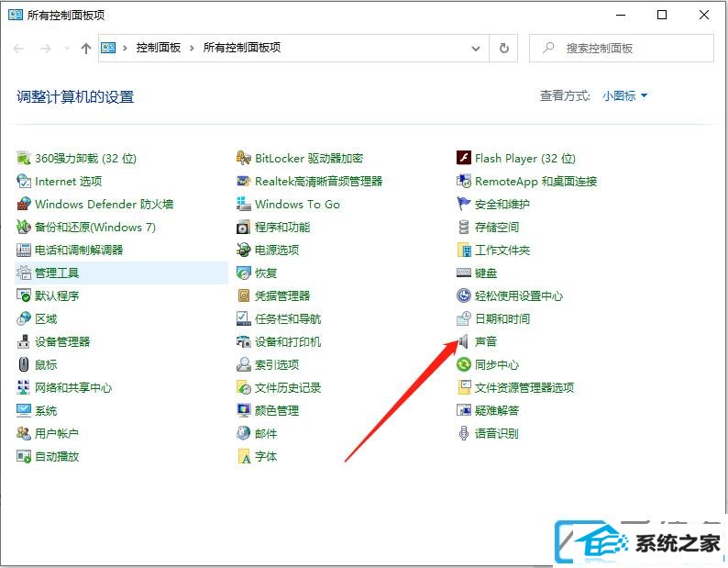Open the 邮件 link
Screen dimensions: 728x568
266,434
